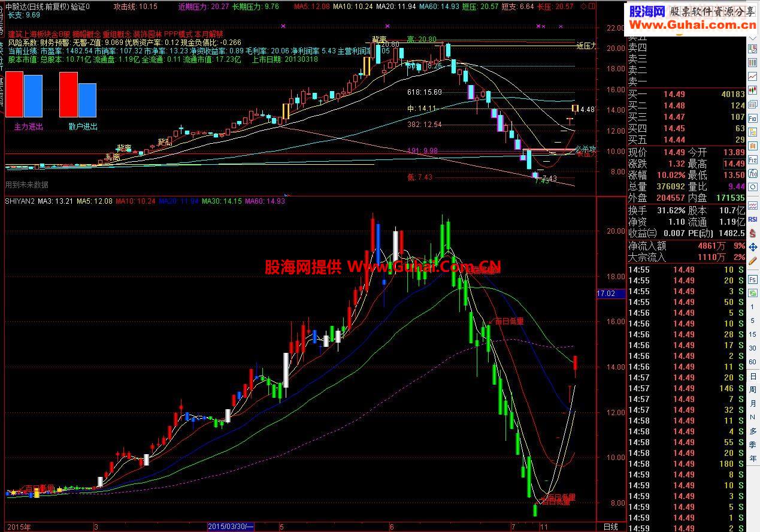Click the topmost quote list icon in toolbar
This screenshot has width=760, height=532.
(753, 49)
